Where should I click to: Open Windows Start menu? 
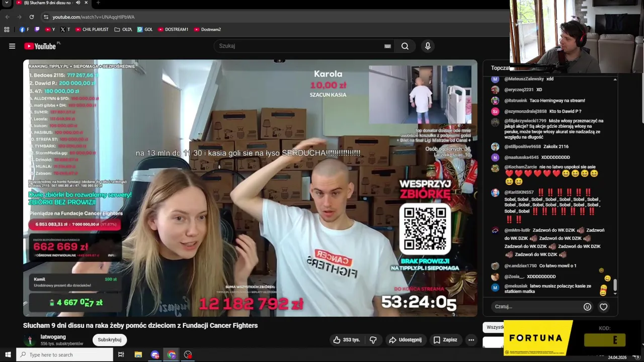pyautogui.click(x=8, y=355)
